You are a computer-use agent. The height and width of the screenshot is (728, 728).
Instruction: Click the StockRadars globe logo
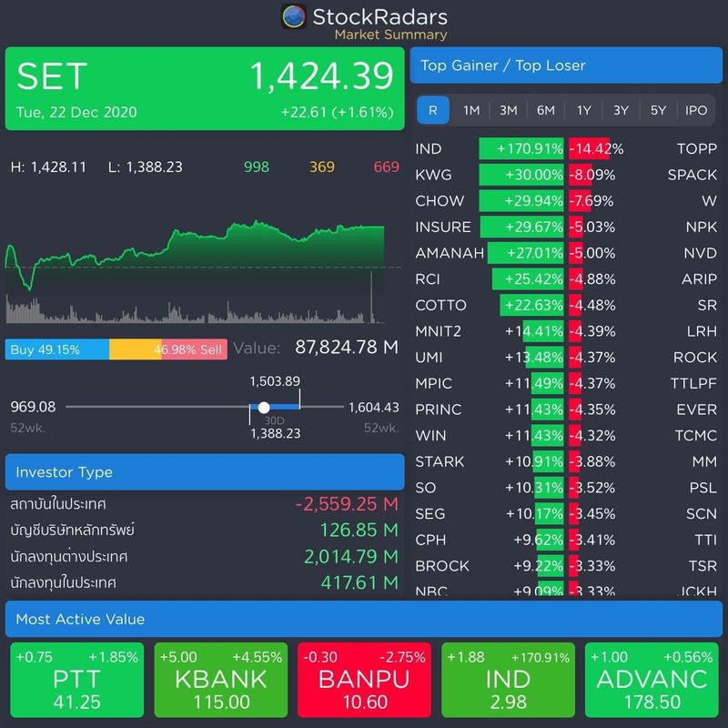pyautogui.click(x=293, y=15)
